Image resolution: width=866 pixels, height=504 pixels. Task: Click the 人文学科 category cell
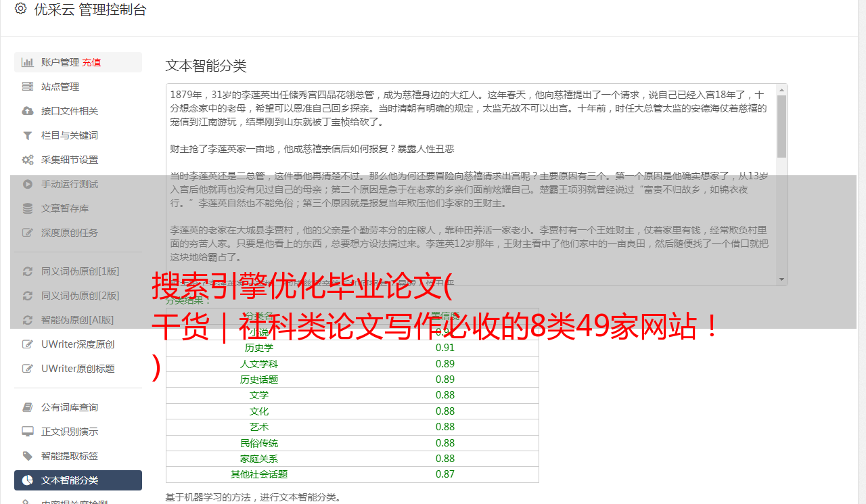(259, 364)
